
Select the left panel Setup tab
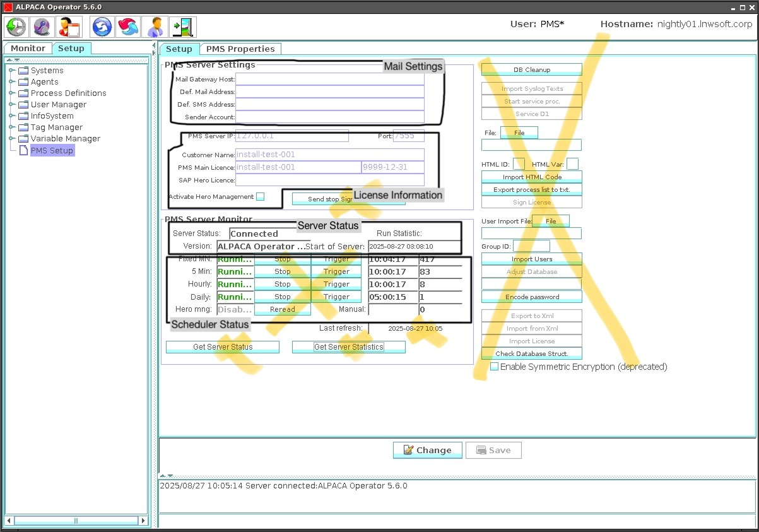coord(71,49)
